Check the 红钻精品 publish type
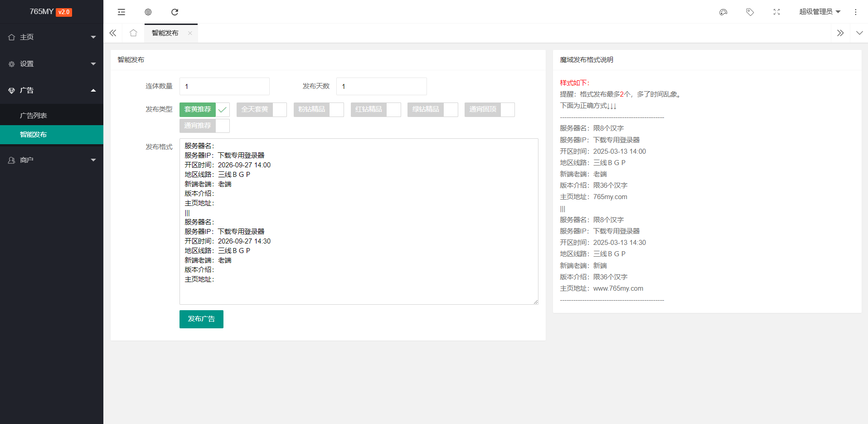 point(376,110)
